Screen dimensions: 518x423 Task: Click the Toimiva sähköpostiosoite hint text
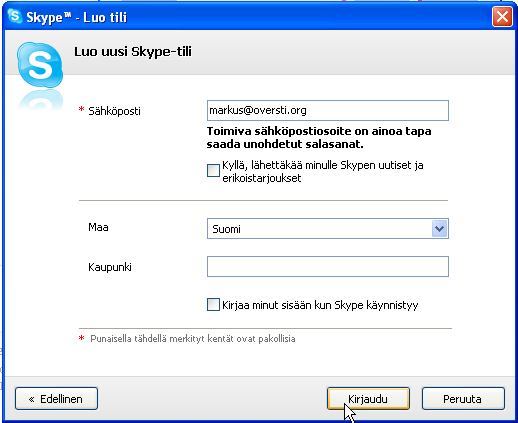(319, 138)
